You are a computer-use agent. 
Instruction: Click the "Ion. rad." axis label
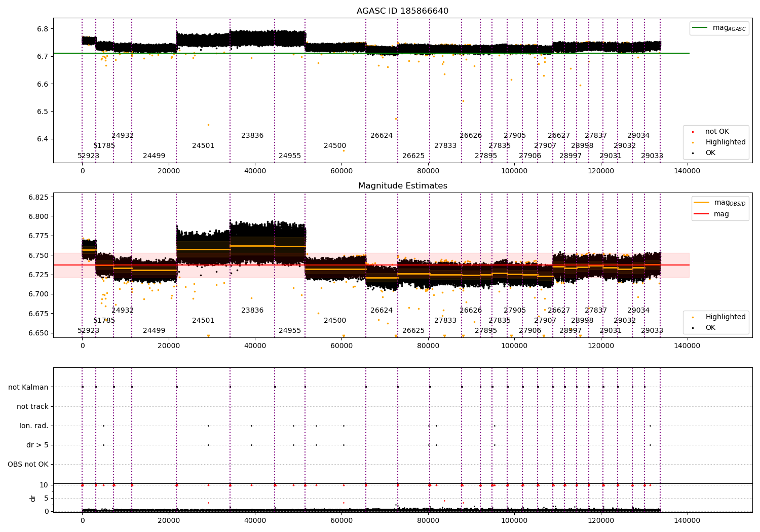[34, 426]
